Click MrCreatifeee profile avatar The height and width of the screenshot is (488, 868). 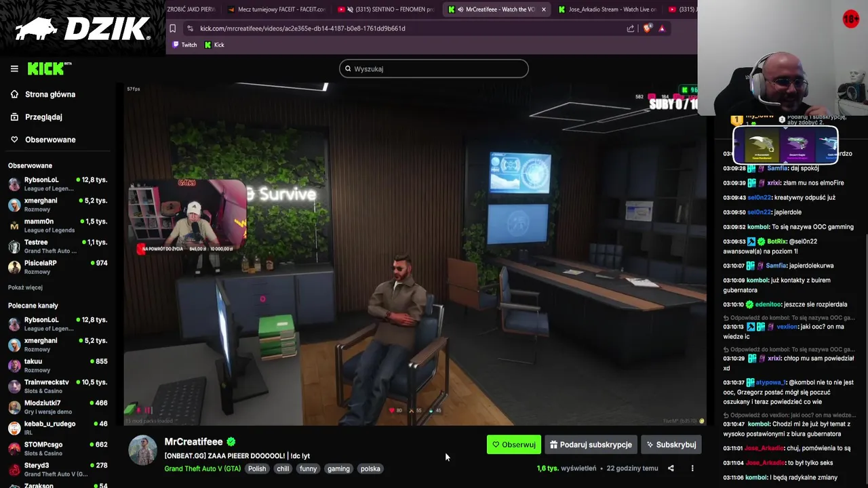coord(142,451)
